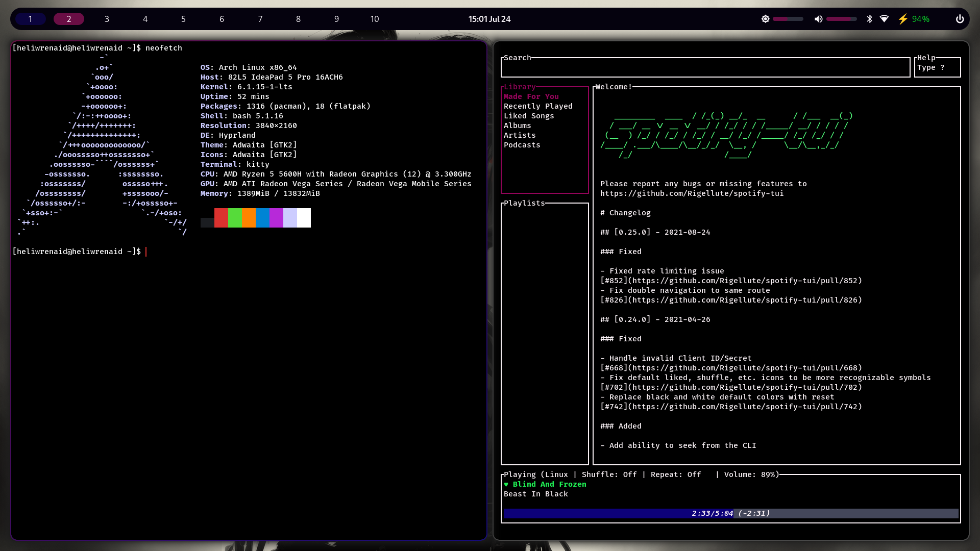Click the red swatch in neofetch palette
The height and width of the screenshot is (551, 980).
coord(221,218)
